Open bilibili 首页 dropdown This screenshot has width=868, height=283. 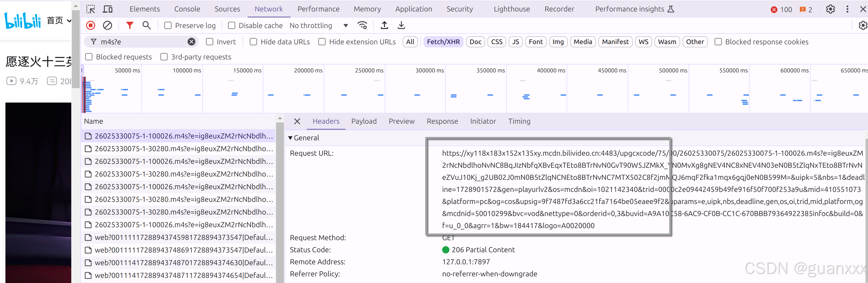(59, 21)
